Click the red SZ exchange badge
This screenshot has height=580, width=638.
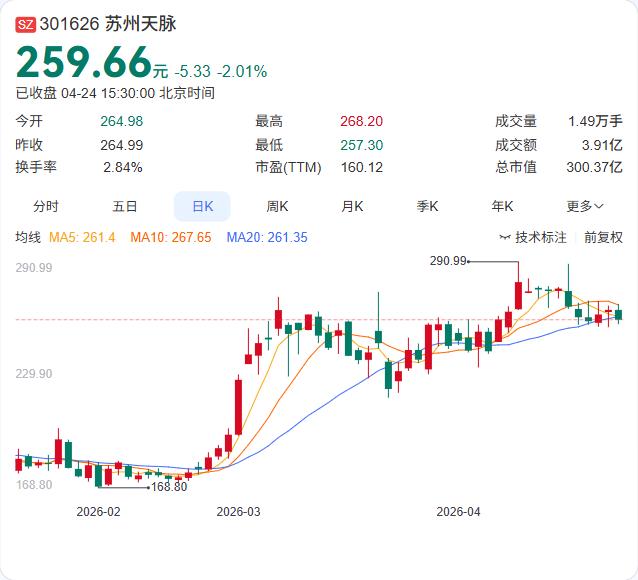26,24
